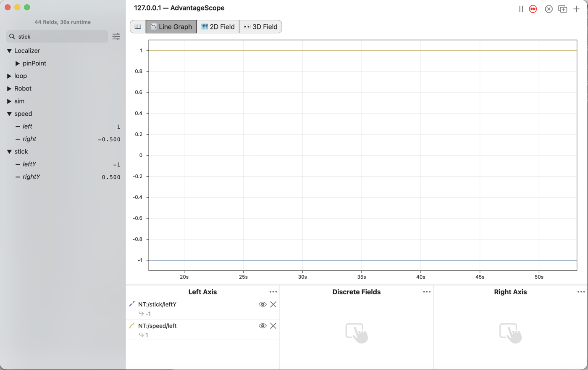Toggle visibility of NT:/speed/left
The height and width of the screenshot is (370, 588).
pyautogui.click(x=262, y=326)
